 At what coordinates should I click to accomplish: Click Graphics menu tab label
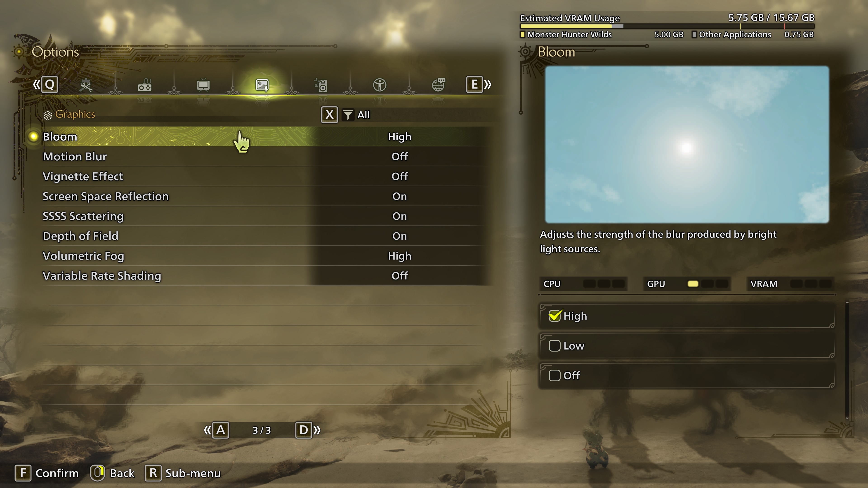(x=75, y=114)
